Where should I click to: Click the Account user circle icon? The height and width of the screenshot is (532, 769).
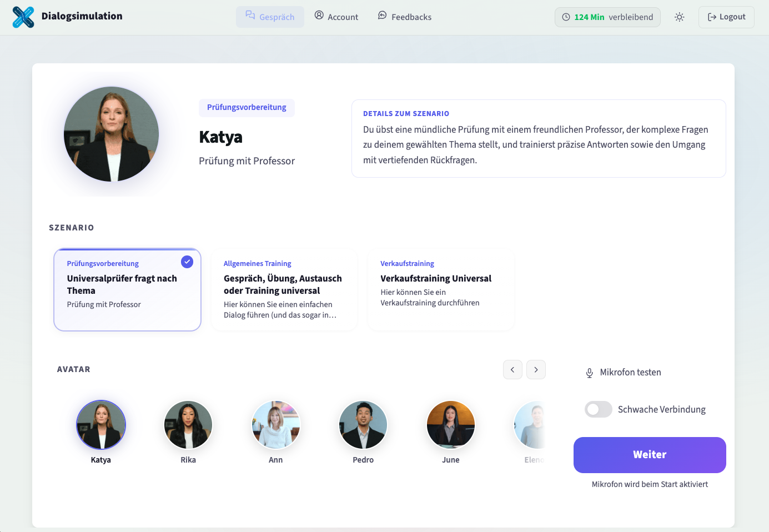[x=319, y=15]
